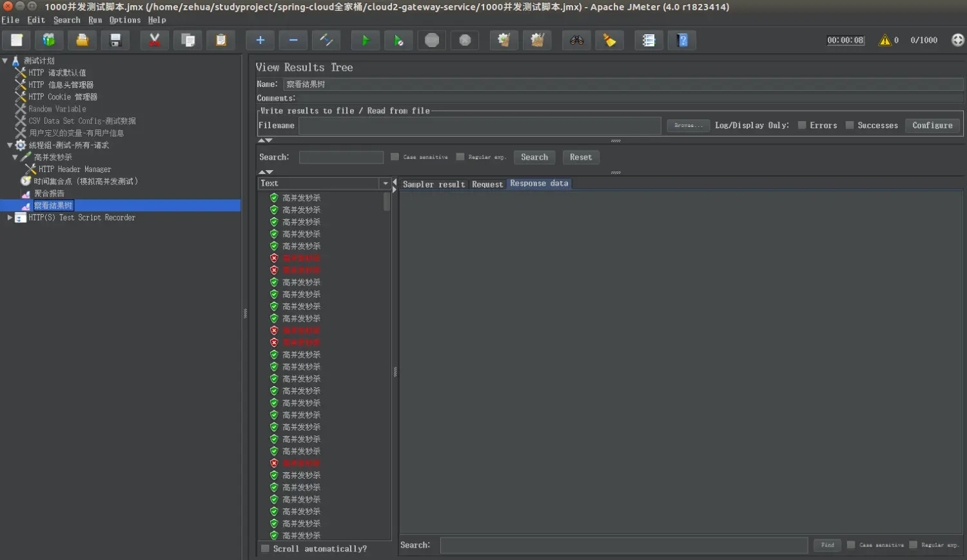The height and width of the screenshot is (560, 967).
Task: Toggle Regular exp. checkbox beside top Search field
Action: click(460, 157)
